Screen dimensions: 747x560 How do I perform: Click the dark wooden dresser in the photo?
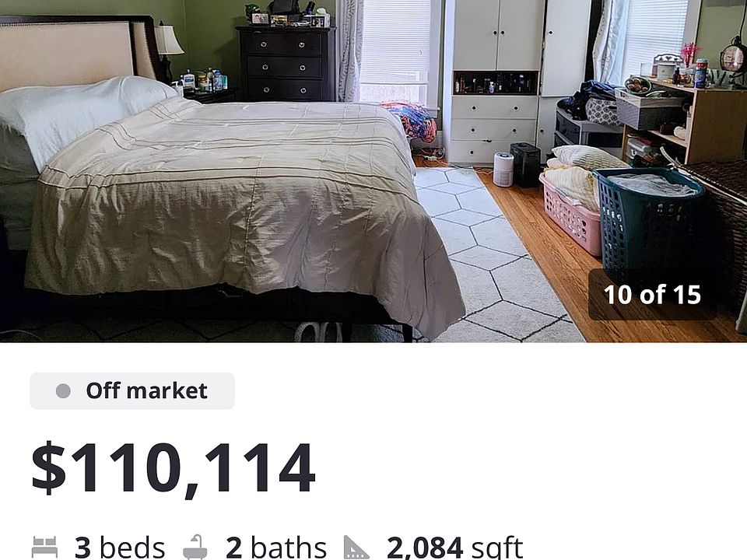(x=286, y=63)
